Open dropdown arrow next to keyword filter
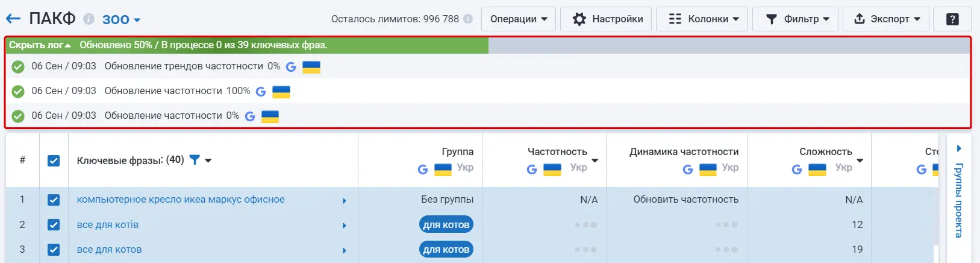The image size is (980, 263). [x=208, y=161]
